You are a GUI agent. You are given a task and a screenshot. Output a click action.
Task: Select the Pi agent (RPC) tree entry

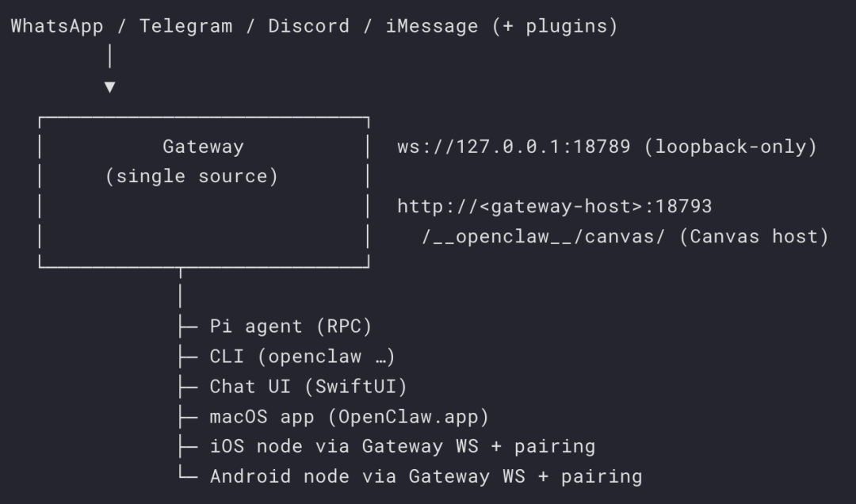(x=290, y=326)
